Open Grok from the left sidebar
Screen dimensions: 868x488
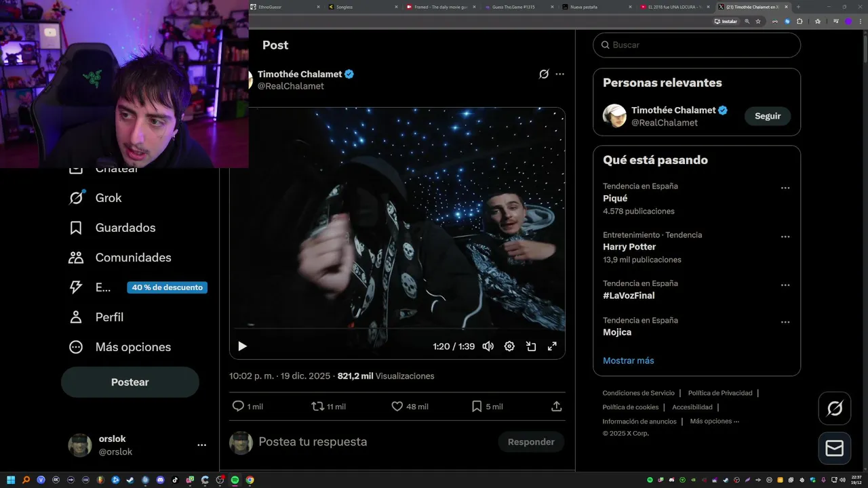coord(95,198)
